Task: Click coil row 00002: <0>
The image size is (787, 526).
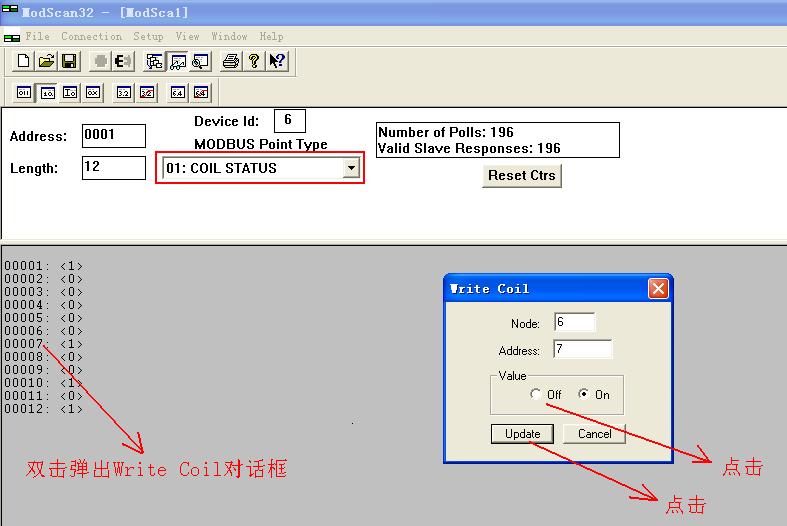Action: click(x=43, y=279)
